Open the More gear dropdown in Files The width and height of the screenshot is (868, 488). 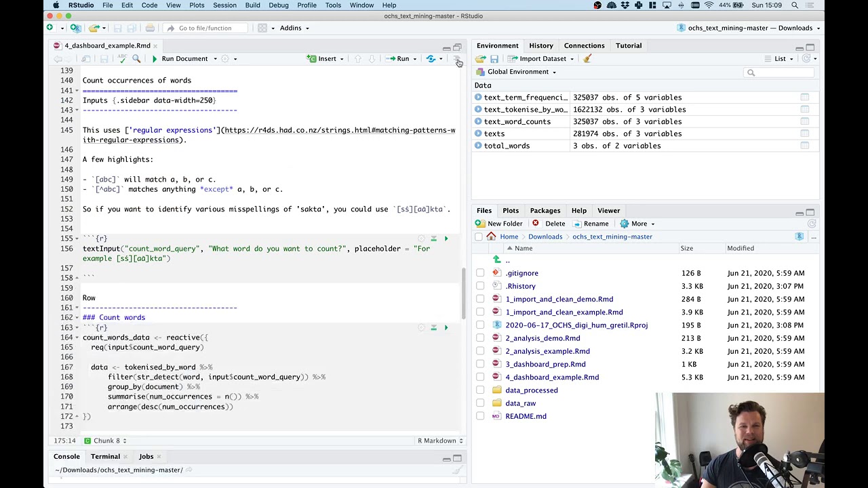(x=637, y=224)
